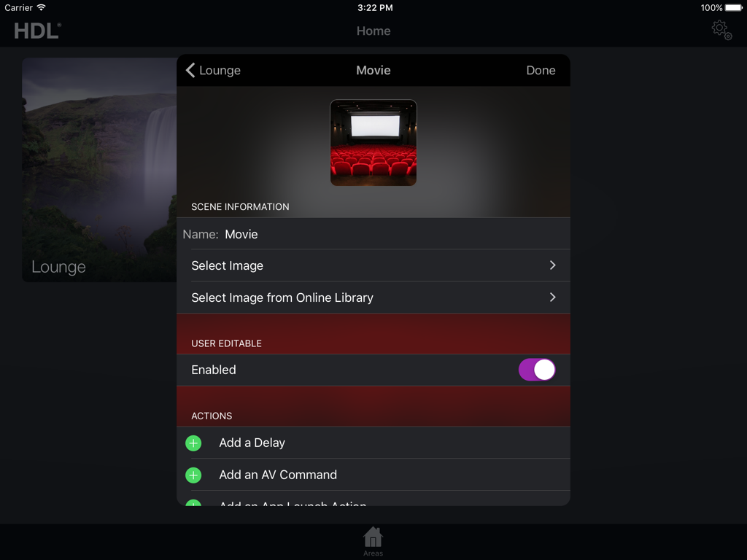Viewport: 747px width, 560px height.
Task: Tap the 3:22 PM clock
Action: (x=375, y=7)
